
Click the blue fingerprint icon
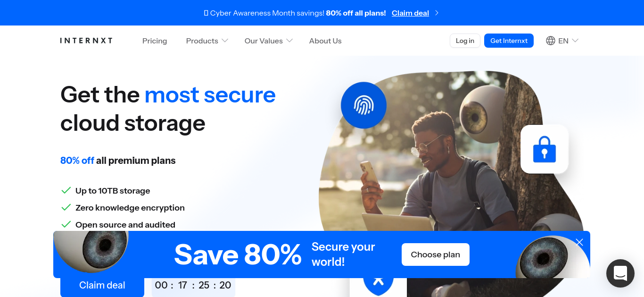point(363,105)
